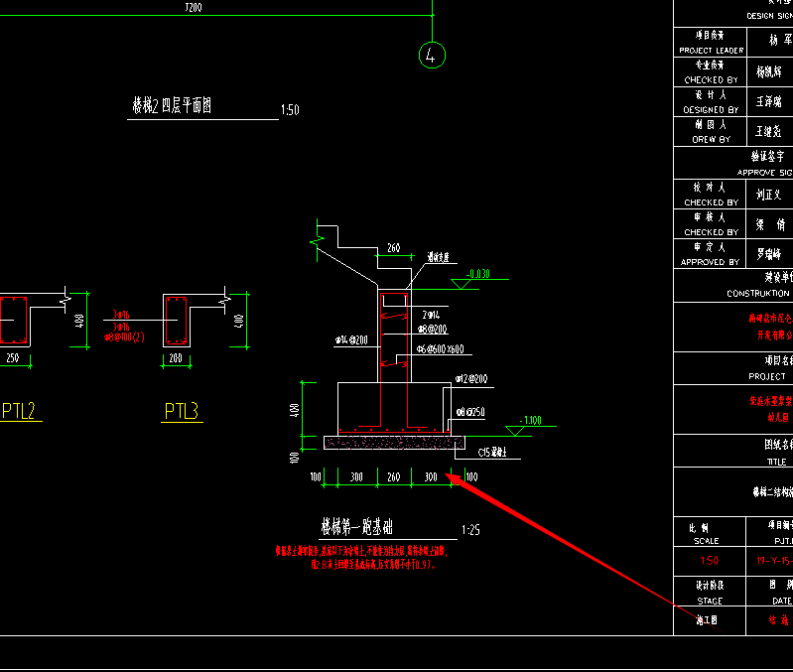
Task: Click the red 1:50 value under SCALE
Action: pos(709,560)
